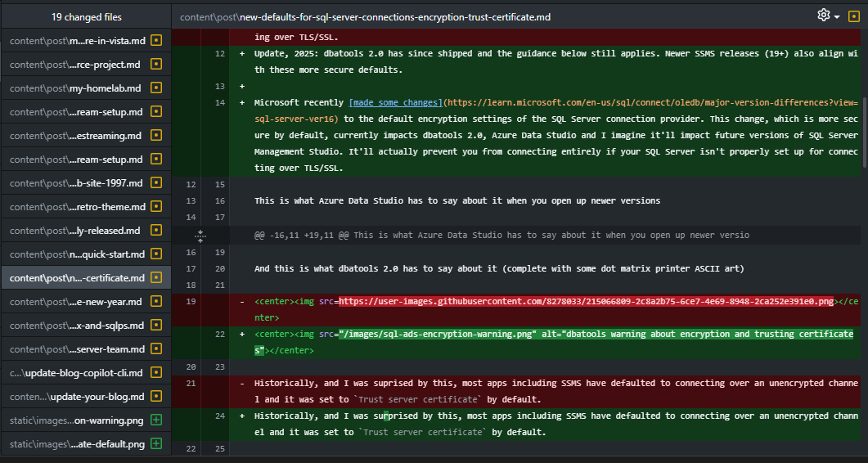Click removed 'suprised' line text
This screenshot has width=868, height=463.
(x=556, y=391)
